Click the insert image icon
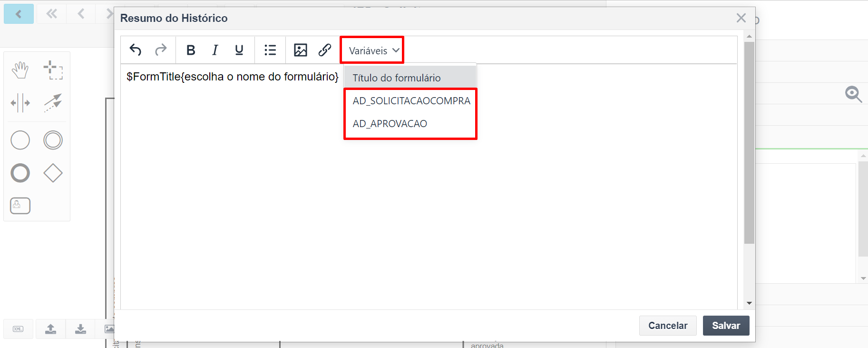The image size is (868, 348). pos(301,50)
